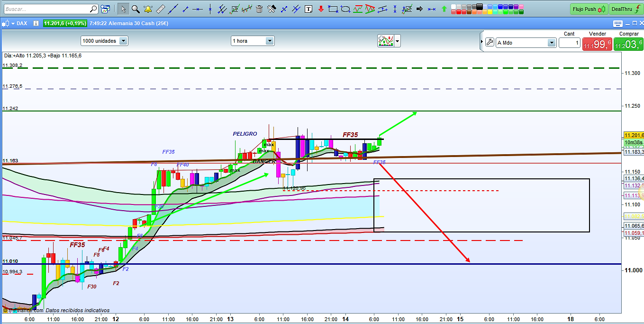Select the text annotation tool
644x324 pixels.
(x=308, y=9)
